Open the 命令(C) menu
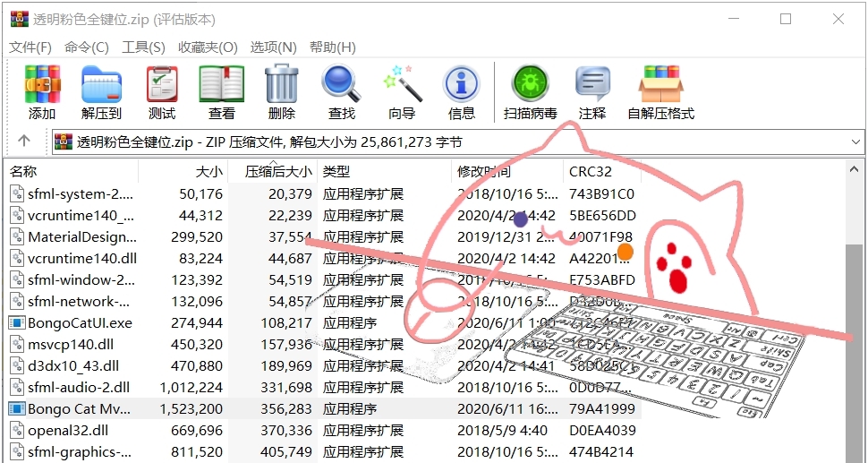The height and width of the screenshot is (463, 868). click(x=87, y=47)
